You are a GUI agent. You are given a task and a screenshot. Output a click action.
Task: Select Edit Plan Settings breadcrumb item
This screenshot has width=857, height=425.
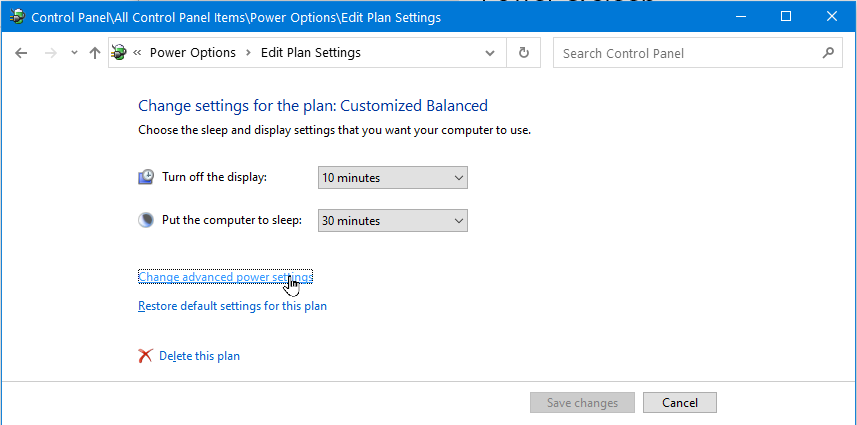click(310, 53)
